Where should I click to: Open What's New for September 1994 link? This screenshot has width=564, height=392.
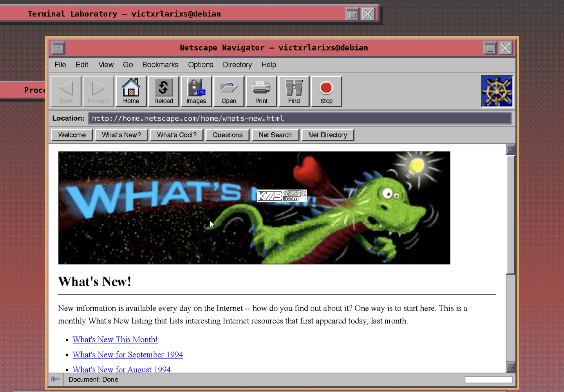[128, 354]
